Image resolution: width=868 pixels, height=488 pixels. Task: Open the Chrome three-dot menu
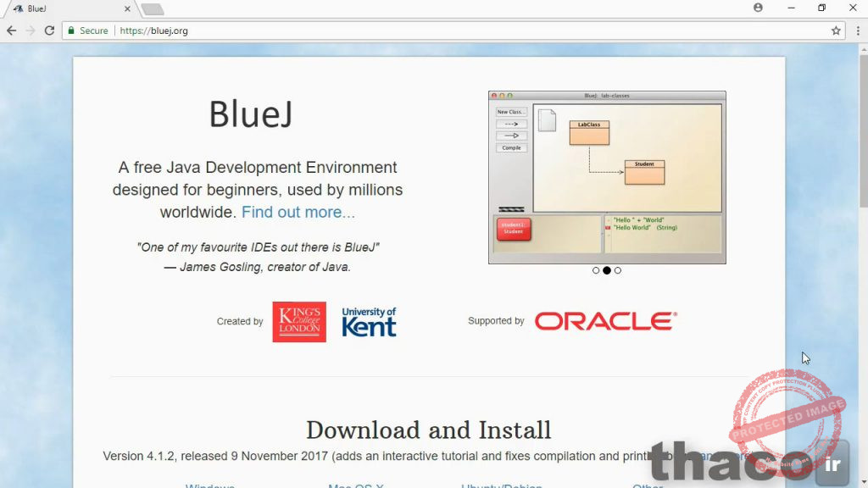point(858,30)
